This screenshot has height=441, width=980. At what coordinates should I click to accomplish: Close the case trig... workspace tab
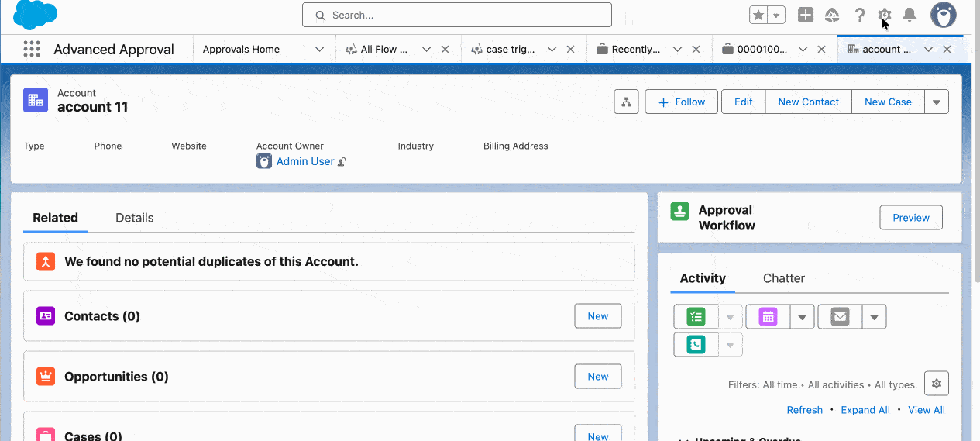click(571, 49)
